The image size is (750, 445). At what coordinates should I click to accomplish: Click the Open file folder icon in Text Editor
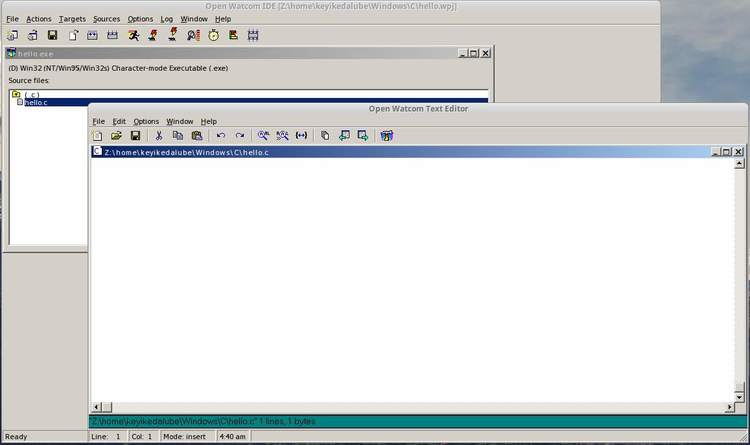[x=116, y=136]
